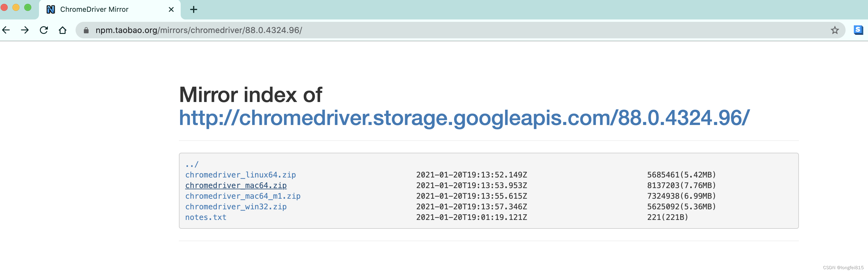This screenshot has height=273, width=868.
Task: Toggle the bookmark star for this page
Action: click(x=835, y=30)
